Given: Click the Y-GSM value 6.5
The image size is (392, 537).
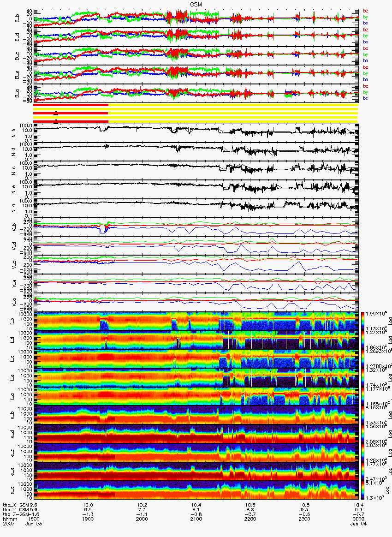Looking at the screenshot, I should 88,510.
